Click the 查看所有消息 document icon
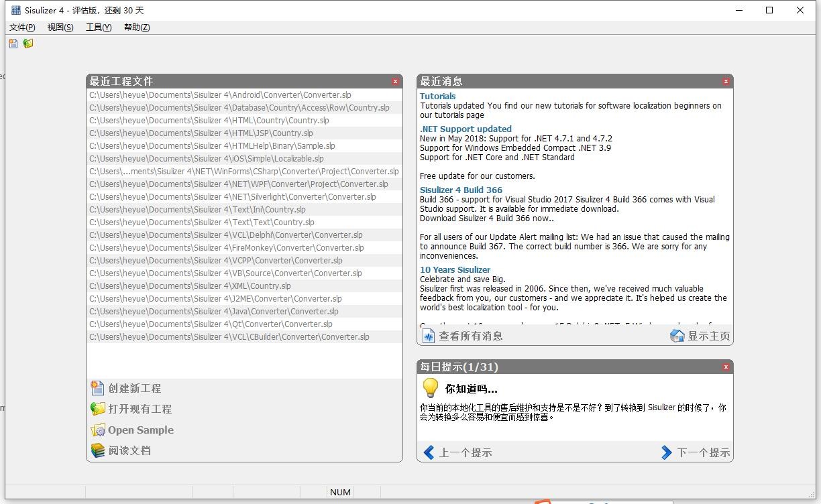 [x=429, y=336]
